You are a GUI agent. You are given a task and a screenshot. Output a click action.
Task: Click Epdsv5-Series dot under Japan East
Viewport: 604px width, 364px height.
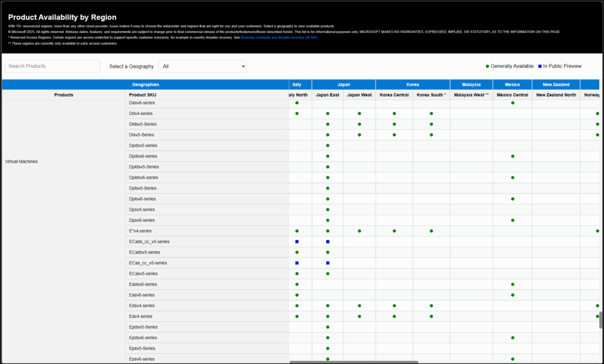[x=328, y=327]
